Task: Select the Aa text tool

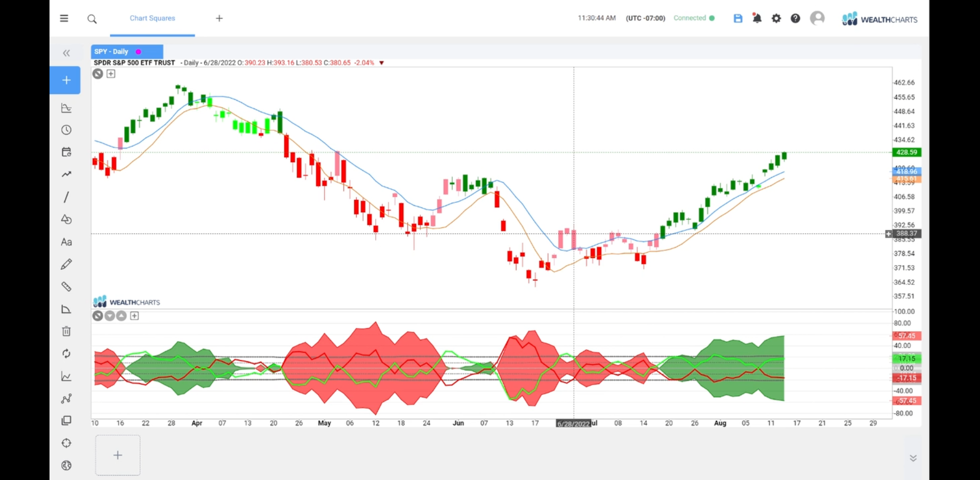Action: click(x=66, y=242)
